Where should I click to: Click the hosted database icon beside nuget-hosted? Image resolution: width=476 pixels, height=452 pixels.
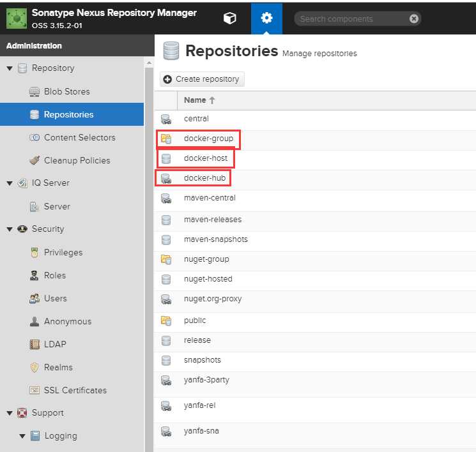166,280
